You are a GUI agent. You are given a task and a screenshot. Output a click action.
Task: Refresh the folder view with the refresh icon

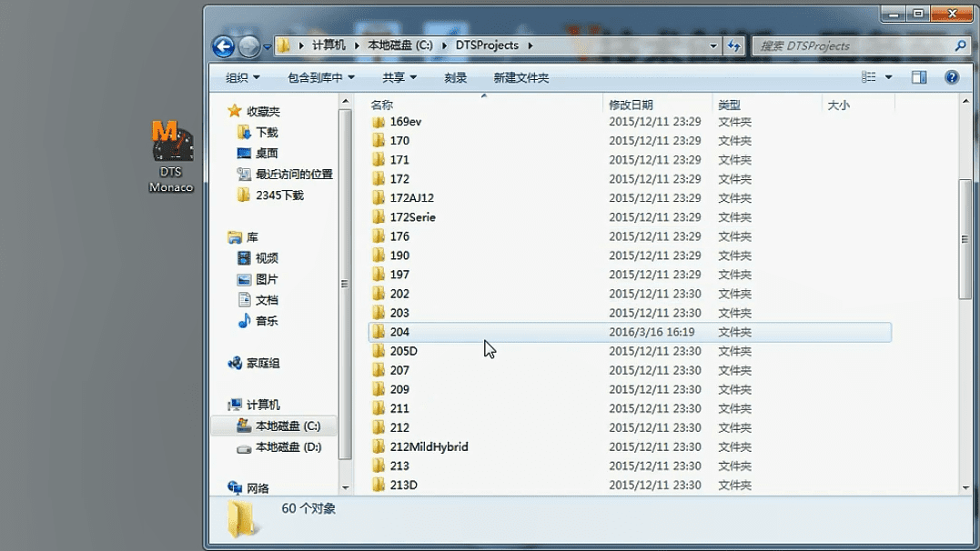(735, 45)
